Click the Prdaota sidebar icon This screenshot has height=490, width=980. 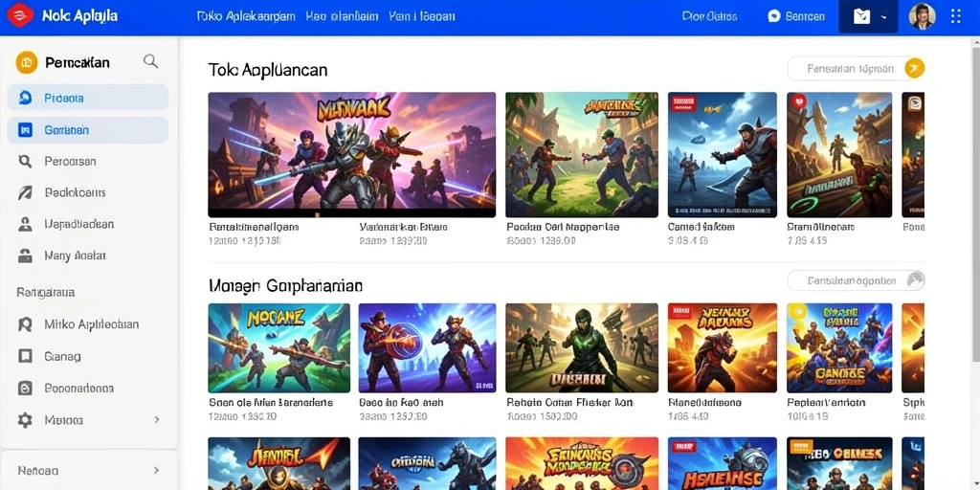pos(25,98)
